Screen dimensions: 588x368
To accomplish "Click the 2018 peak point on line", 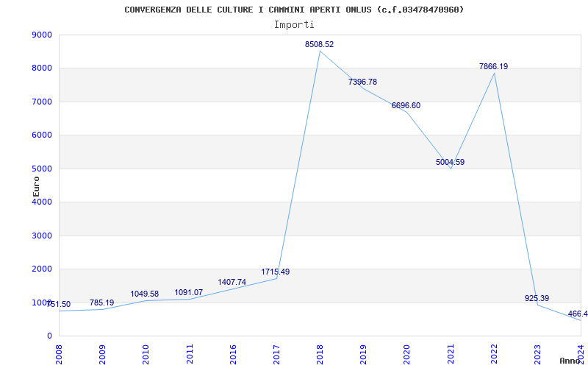I will tap(320, 51).
